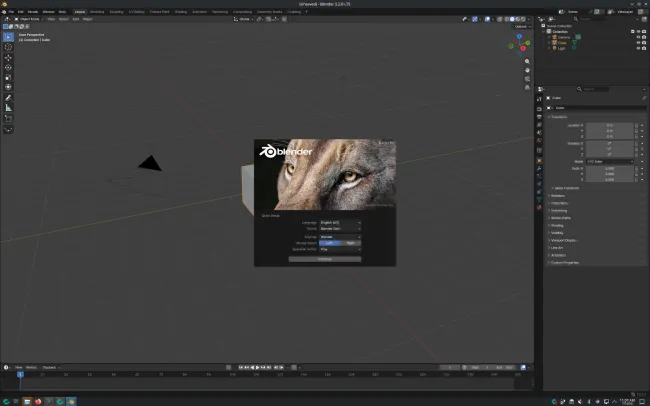
Task: Select the Measure tool
Action: tap(8, 108)
